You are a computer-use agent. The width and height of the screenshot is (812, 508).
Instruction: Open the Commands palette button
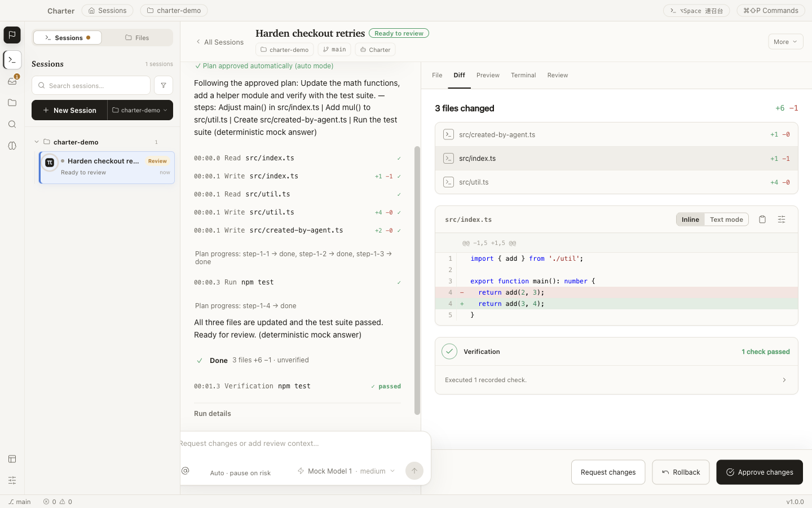coord(771,10)
